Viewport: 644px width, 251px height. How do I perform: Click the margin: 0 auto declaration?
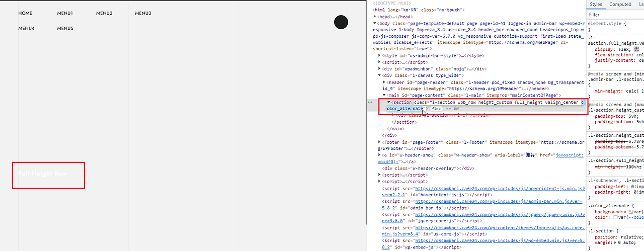(x=615, y=243)
